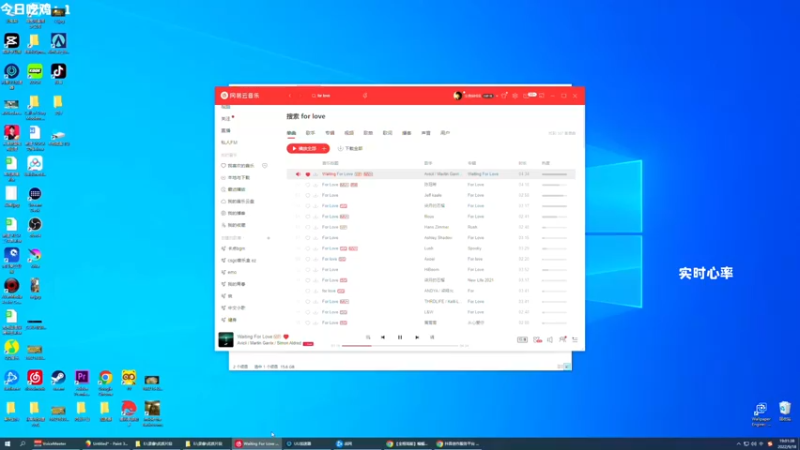Open the emo playlist in sidebar
Viewport: 800px width, 450px height.
point(229,272)
